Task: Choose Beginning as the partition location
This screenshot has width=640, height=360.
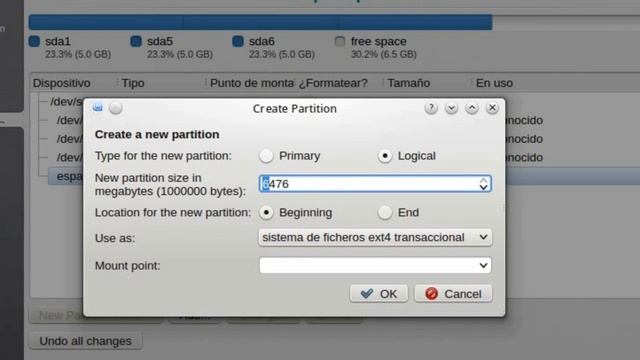Action: (266, 213)
